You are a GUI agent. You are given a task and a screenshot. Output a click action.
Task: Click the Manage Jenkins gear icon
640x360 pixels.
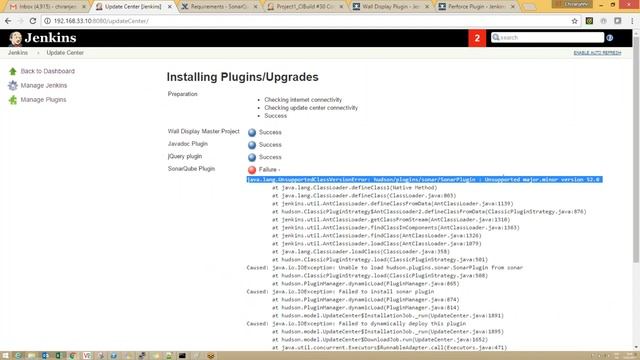[13, 85]
